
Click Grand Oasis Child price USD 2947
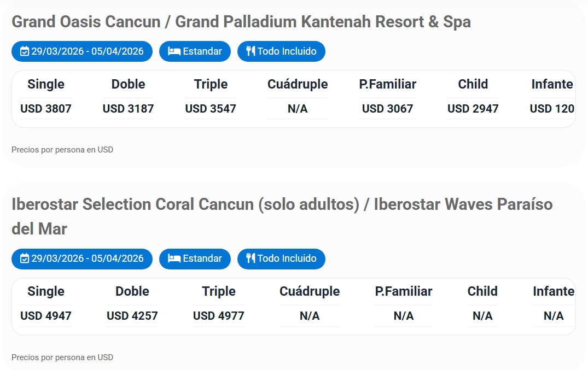(473, 109)
